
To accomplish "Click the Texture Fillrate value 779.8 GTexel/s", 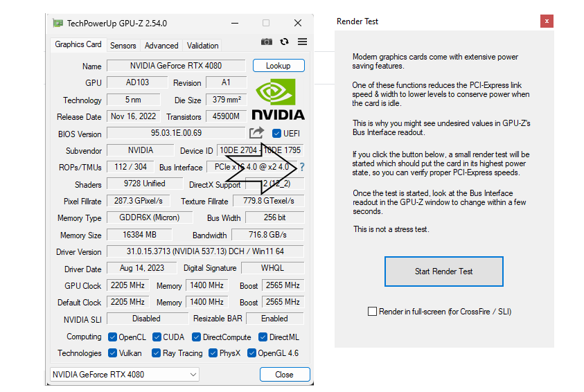I will pos(269,201).
